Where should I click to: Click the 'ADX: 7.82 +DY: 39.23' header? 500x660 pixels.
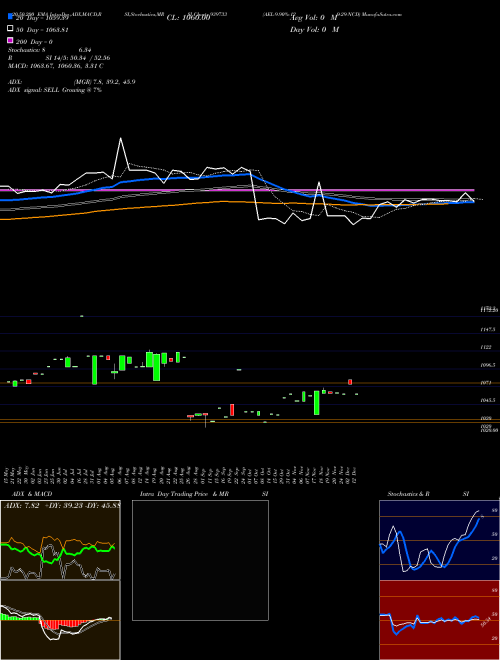point(61,505)
